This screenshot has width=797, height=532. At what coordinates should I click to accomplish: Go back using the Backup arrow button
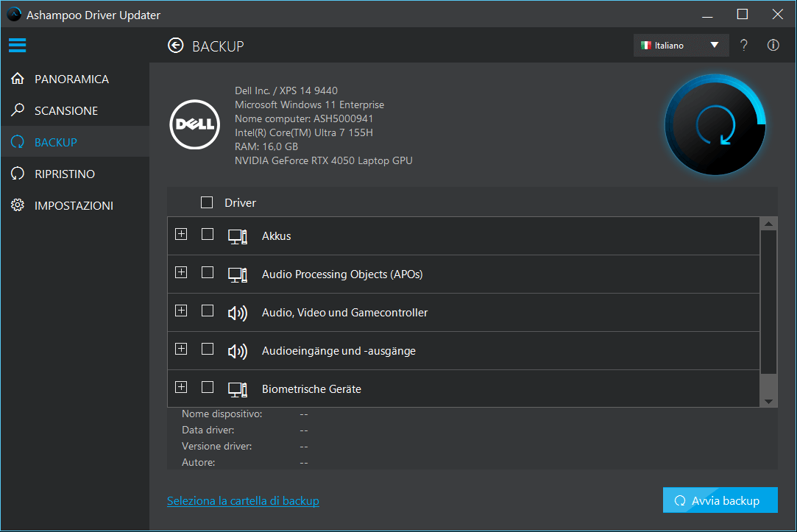pyautogui.click(x=176, y=45)
